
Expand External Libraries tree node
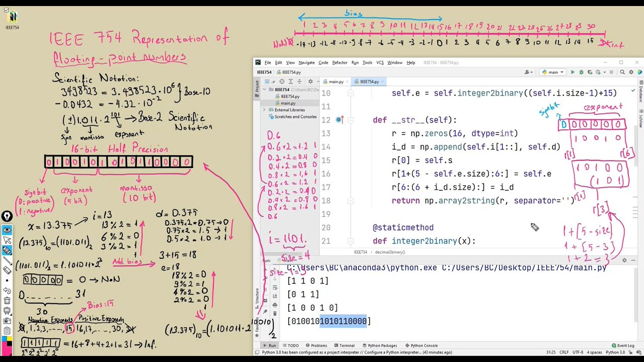click(x=264, y=110)
